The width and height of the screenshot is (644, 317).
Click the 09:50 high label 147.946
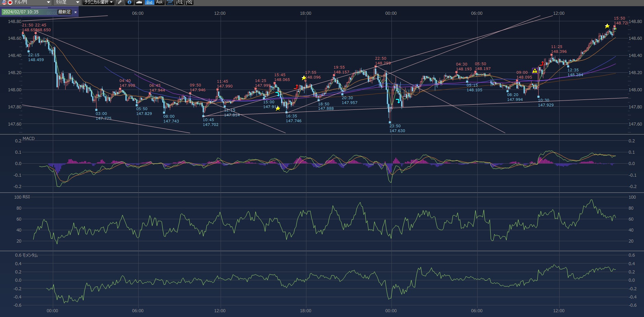point(198,87)
